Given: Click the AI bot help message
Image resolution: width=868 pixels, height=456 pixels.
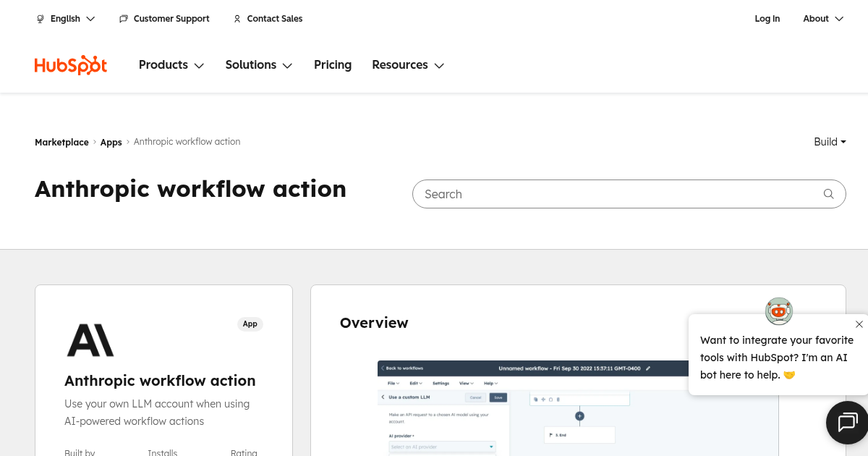Looking at the screenshot, I should click(777, 358).
